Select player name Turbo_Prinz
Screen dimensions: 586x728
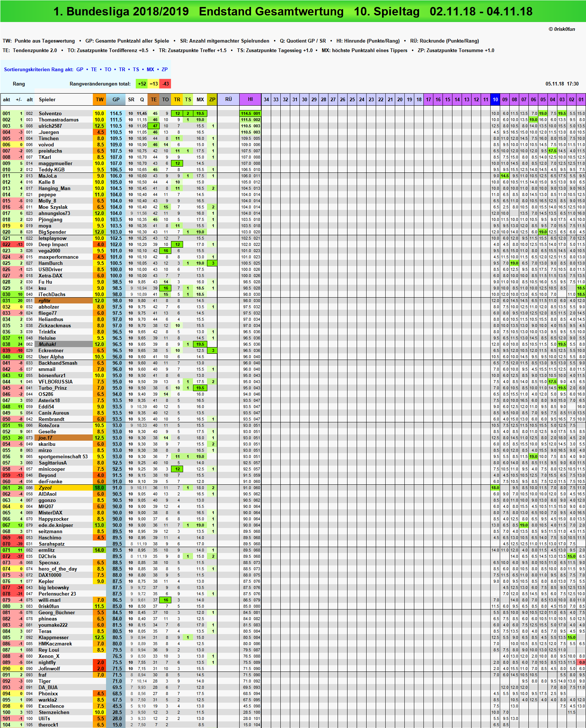[52, 388]
